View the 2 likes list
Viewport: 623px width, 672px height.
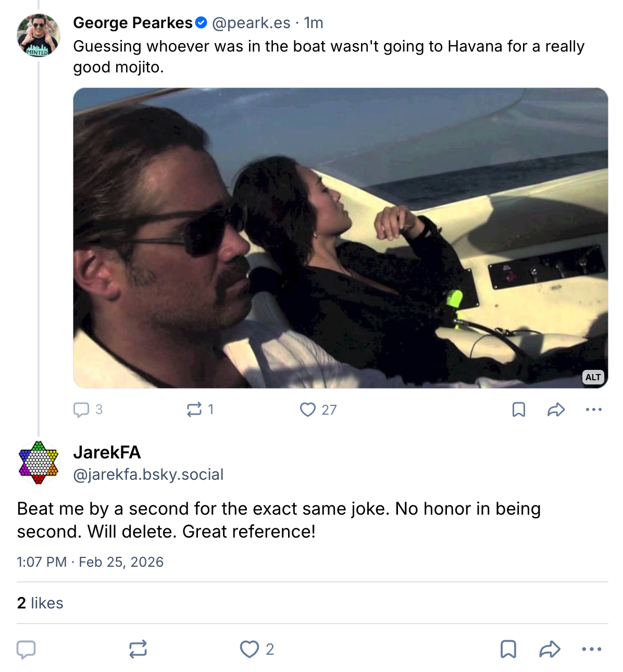click(40, 603)
